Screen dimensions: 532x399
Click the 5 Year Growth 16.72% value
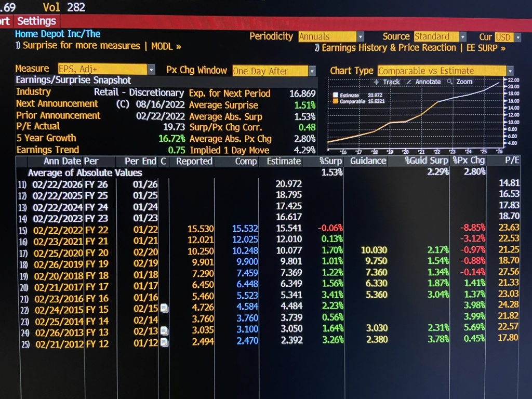[x=171, y=138]
